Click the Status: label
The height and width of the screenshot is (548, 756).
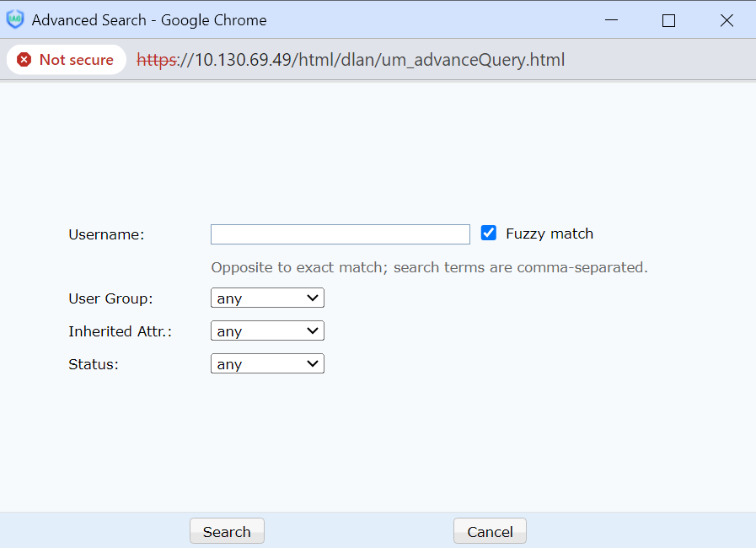[x=94, y=364]
